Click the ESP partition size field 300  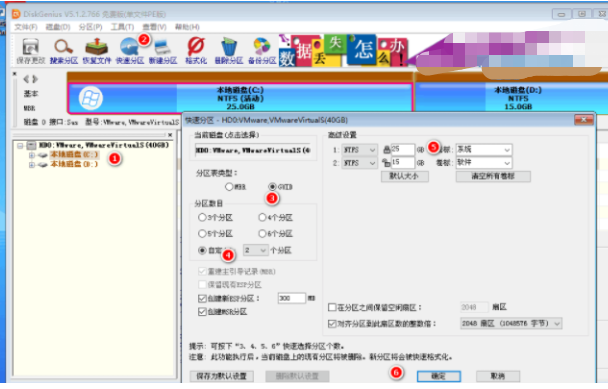pos(292,298)
